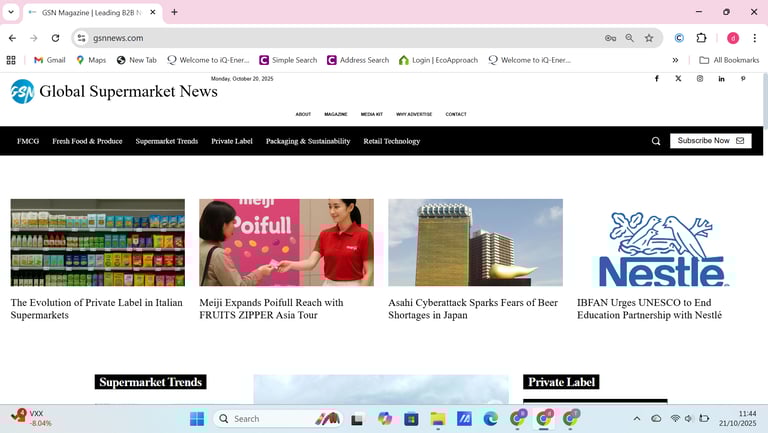Open the GSN X (Twitter) icon
Image resolution: width=768 pixels, height=433 pixels.
(x=678, y=78)
